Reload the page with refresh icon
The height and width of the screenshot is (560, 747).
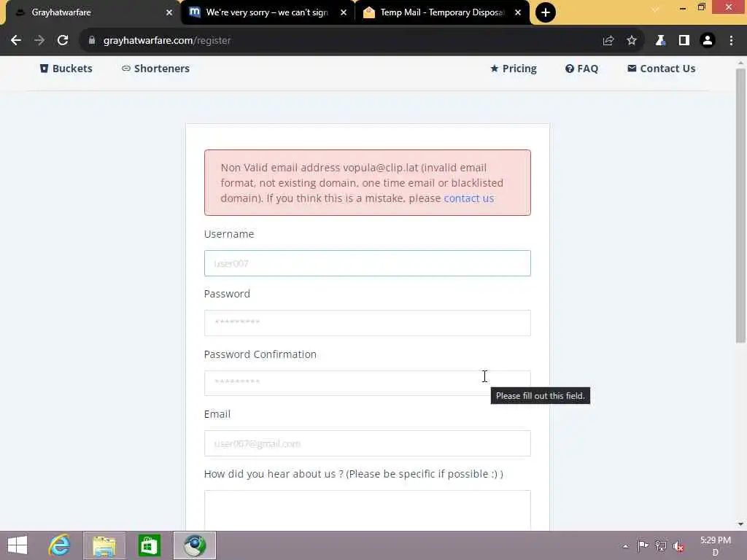point(63,41)
